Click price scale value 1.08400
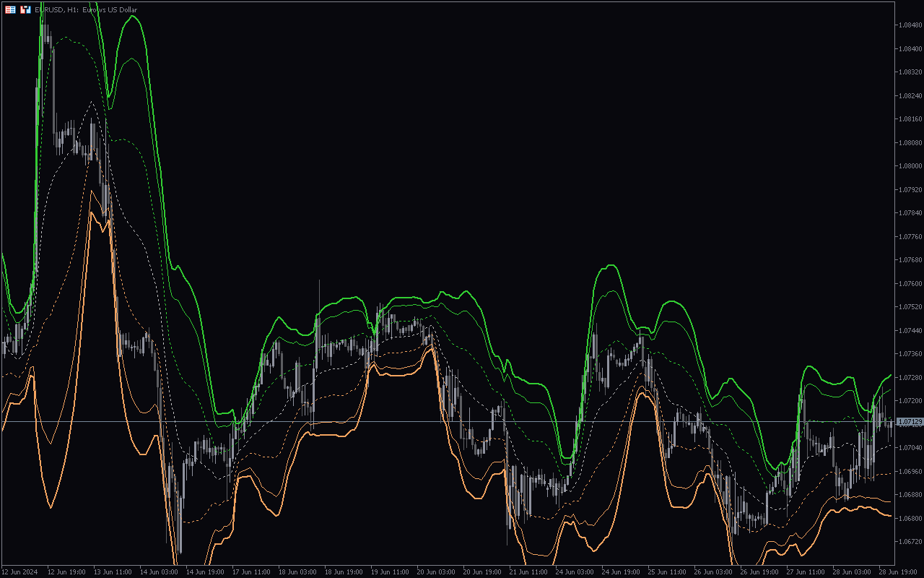The height and width of the screenshot is (578, 924). (910, 48)
